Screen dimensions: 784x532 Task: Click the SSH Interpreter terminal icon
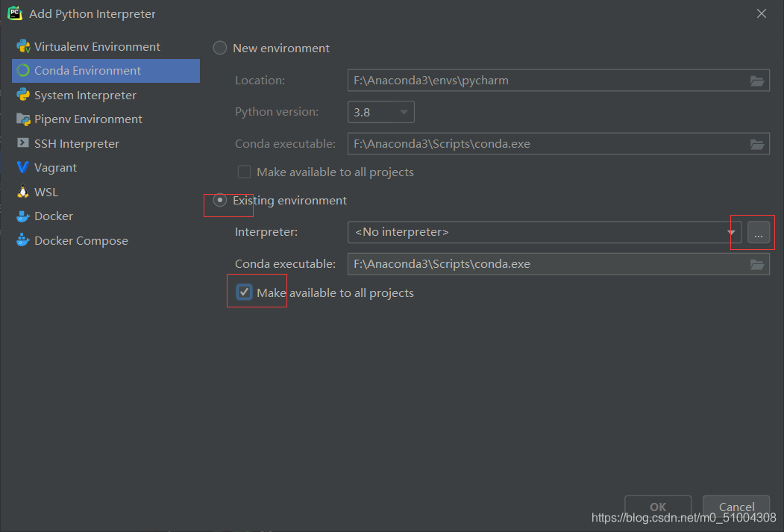(23, 143)
